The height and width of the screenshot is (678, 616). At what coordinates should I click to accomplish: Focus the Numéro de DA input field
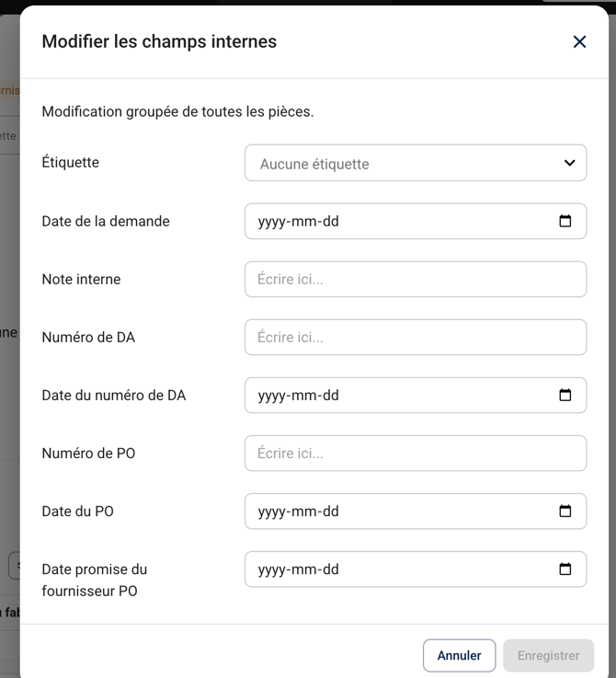tap(415, 337)
